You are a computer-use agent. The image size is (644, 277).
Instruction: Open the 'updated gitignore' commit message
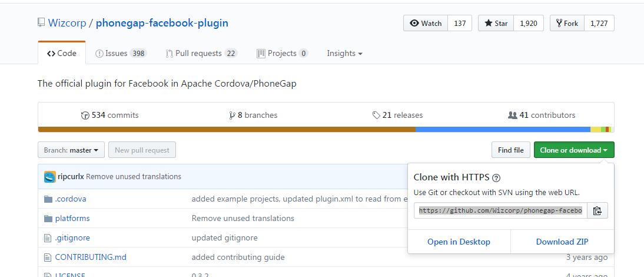point(225,238)
